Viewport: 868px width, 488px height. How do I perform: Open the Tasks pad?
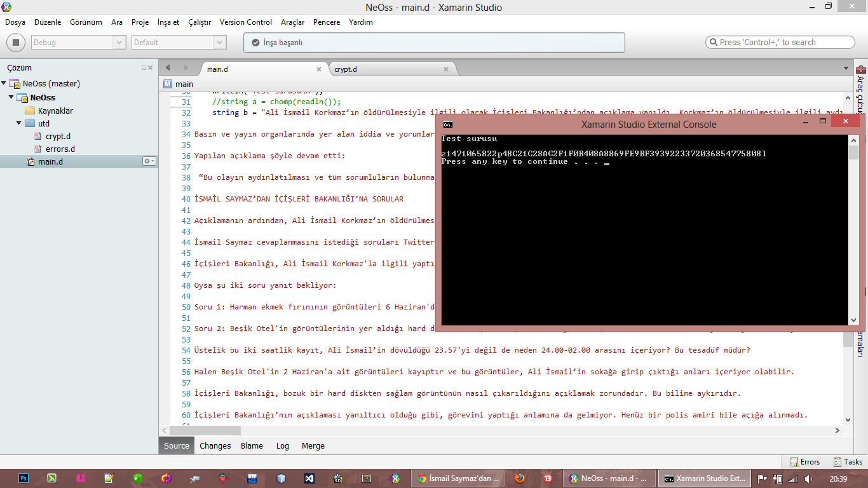847,462
